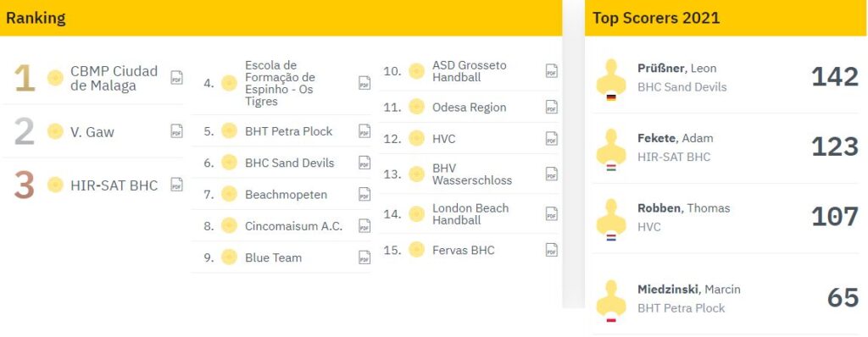Open the PDF icon next to HIR-SAT BHC ranking

(x=176, y=185)
